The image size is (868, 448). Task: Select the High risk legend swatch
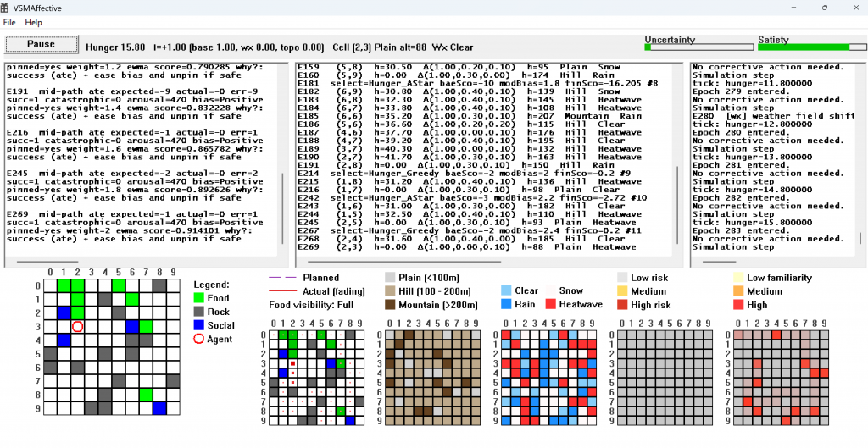pos(623,305)
